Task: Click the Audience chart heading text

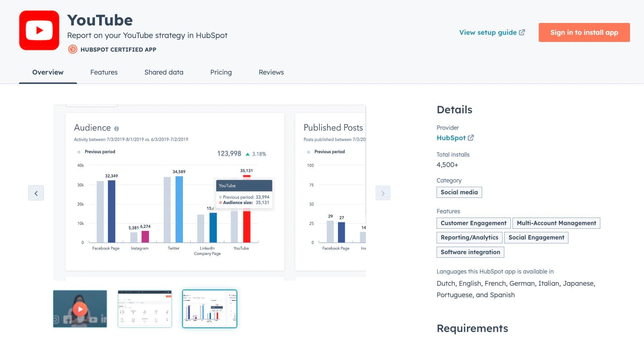Action: coord(92,128)
